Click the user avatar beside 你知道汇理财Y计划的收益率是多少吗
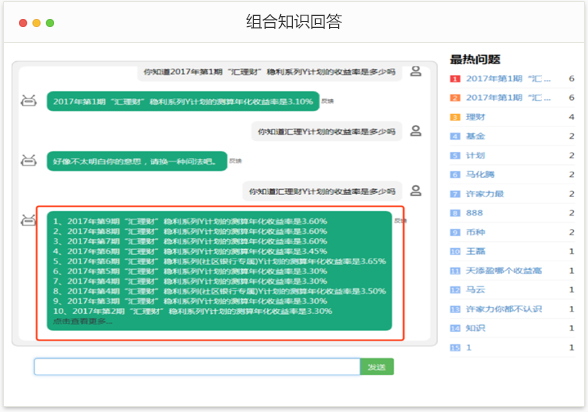Screen dimensions: 588x412 [416, 190]
